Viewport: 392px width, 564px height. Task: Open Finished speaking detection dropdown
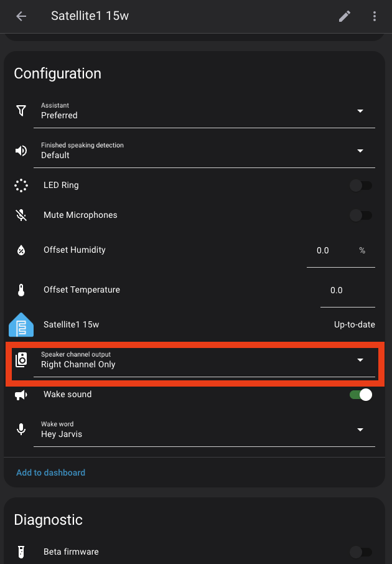204,151
